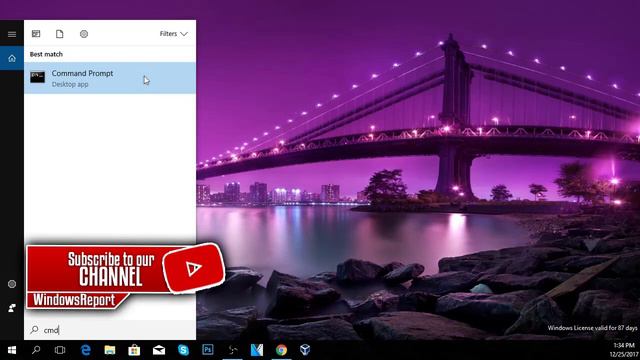Open Google Chrome from the taskbar

coord(281,350)
